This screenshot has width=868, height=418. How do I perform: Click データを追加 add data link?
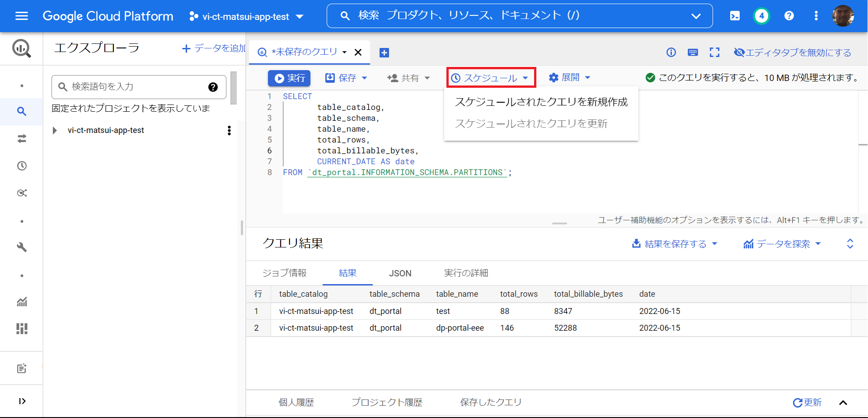pyautogui.click(x=214, y=48)
